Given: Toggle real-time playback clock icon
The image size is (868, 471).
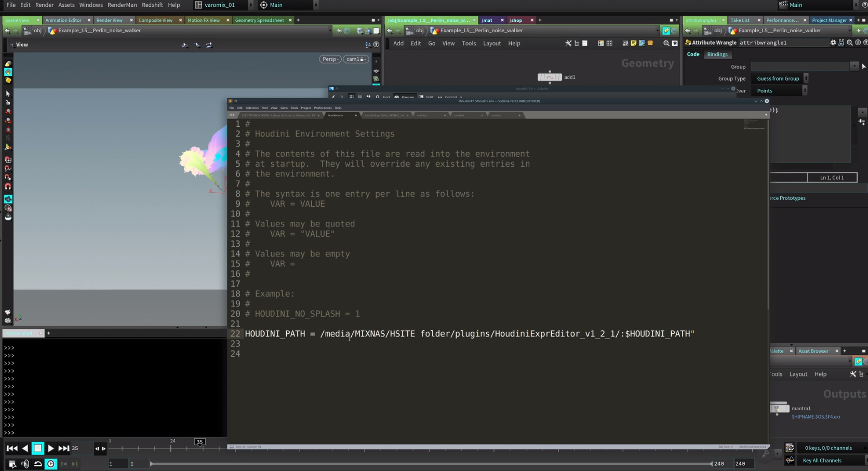Looking at the screenshot, I should pyautogui.click(x=51, y=464).
